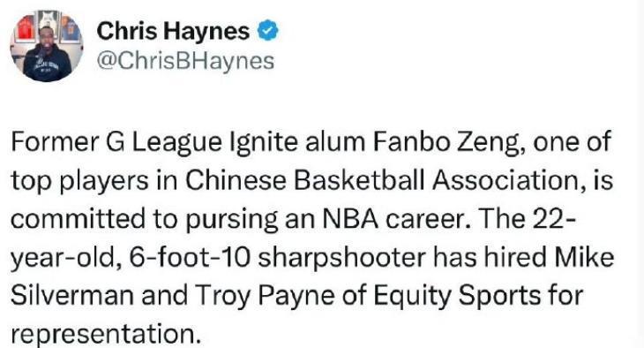This screenshot has width=644, height=348.
Task: Click the word "sharpshooter"
Action: click(x=342, y=258)
